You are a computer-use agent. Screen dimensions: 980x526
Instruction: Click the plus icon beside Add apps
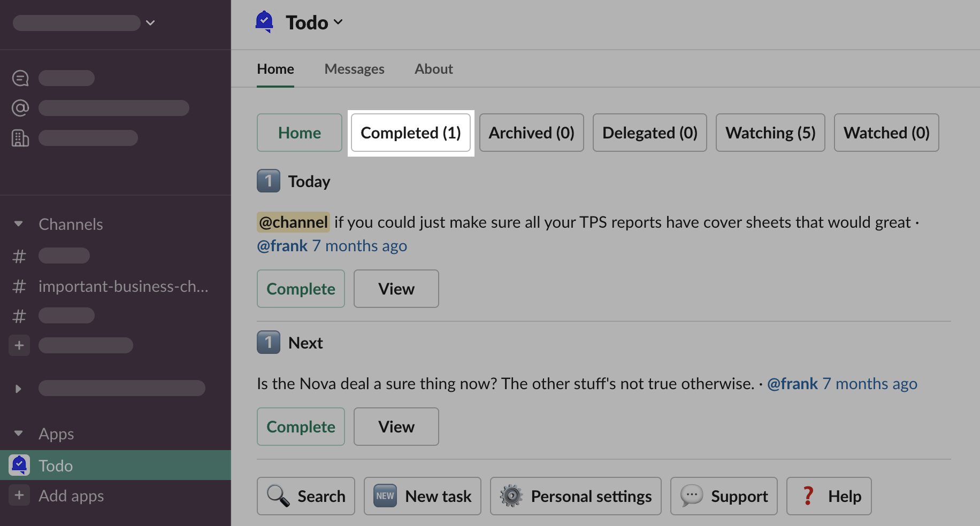point(19,496)
